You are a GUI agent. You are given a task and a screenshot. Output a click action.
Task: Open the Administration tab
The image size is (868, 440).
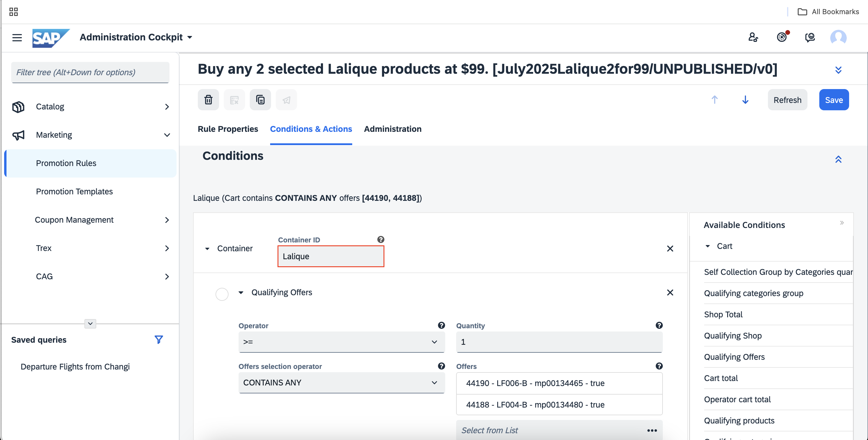tap(393, 129)
